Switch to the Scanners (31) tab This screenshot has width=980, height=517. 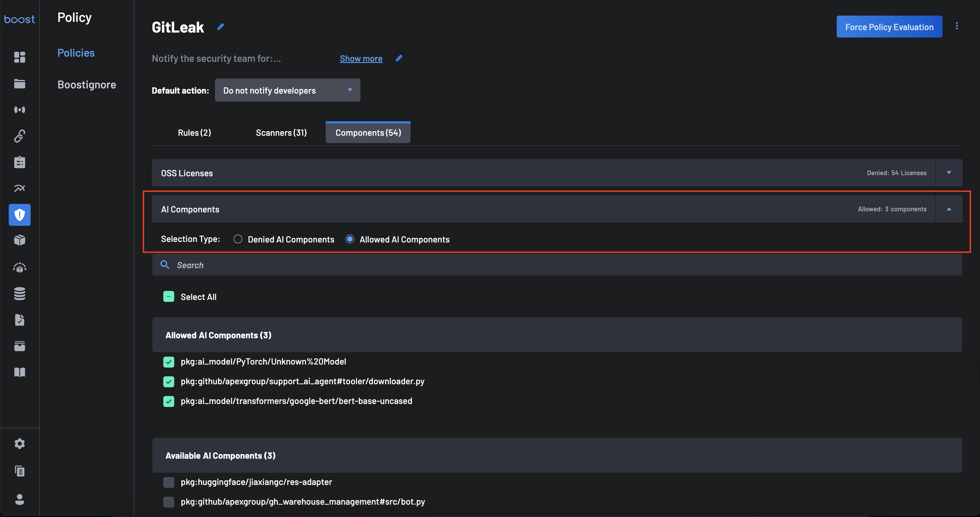[281, 132]
